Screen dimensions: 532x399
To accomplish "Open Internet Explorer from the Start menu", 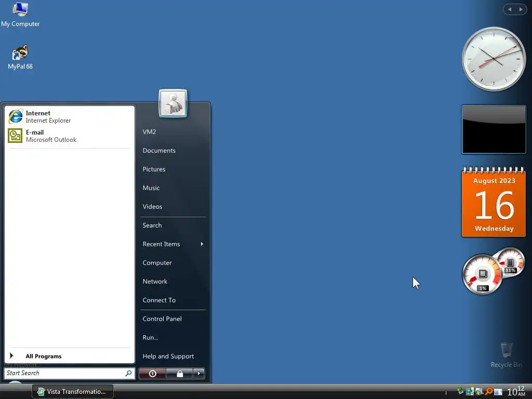I will coord(69,116).
